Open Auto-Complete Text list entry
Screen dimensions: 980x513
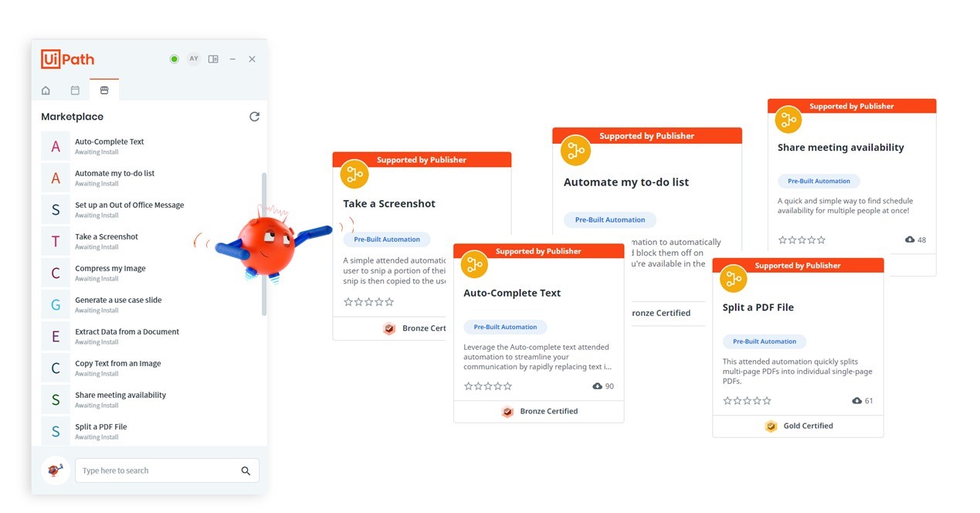coord(151,146)
